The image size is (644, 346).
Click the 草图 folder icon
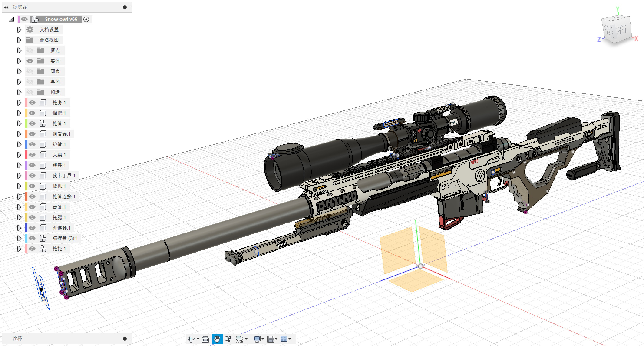pos(41,82)
